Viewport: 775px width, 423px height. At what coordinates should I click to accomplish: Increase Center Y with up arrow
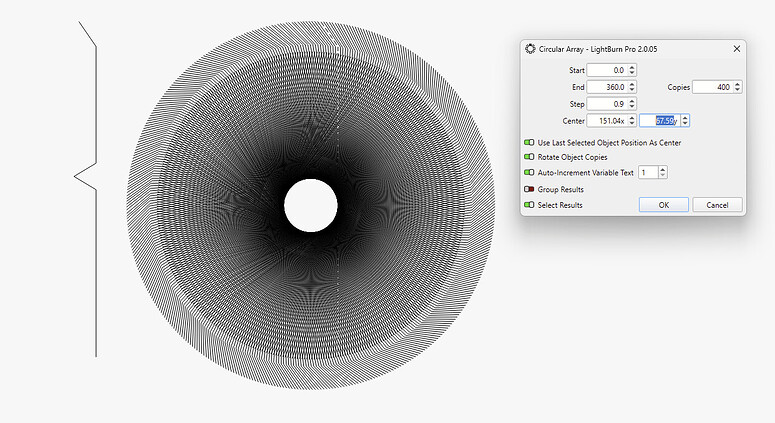(x=685, y=118)
